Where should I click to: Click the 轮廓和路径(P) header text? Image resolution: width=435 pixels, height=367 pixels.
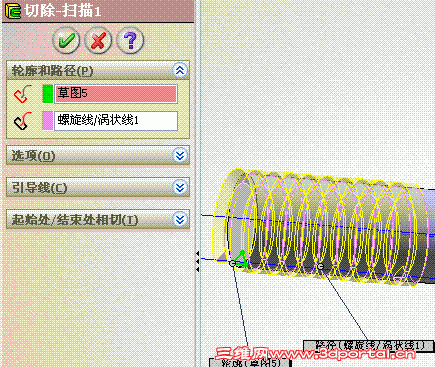coord(52,71)
